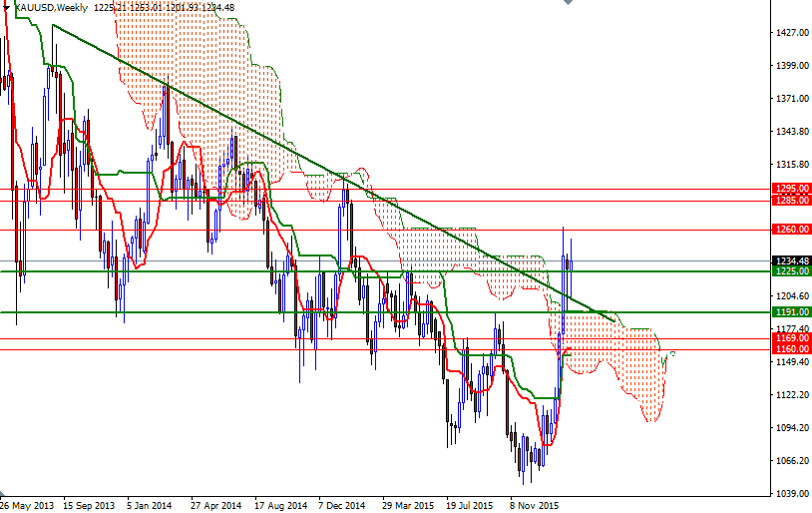Screen dimensions: 812x513
Task: Click the green 1225.00 price label
Action: pos(791,271)
